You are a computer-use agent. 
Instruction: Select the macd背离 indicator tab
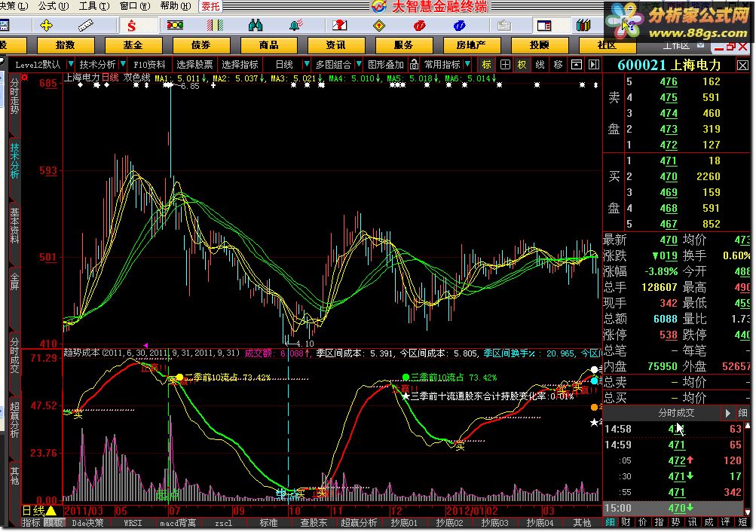tap(178, 523)
